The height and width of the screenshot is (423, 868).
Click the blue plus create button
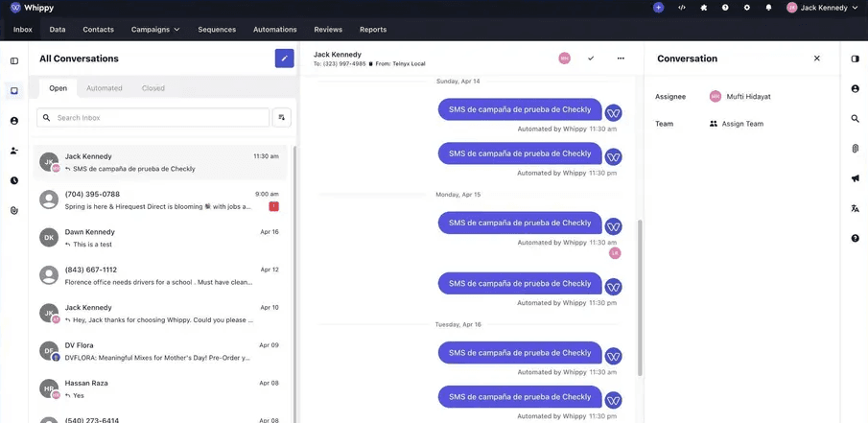point(658,8)
